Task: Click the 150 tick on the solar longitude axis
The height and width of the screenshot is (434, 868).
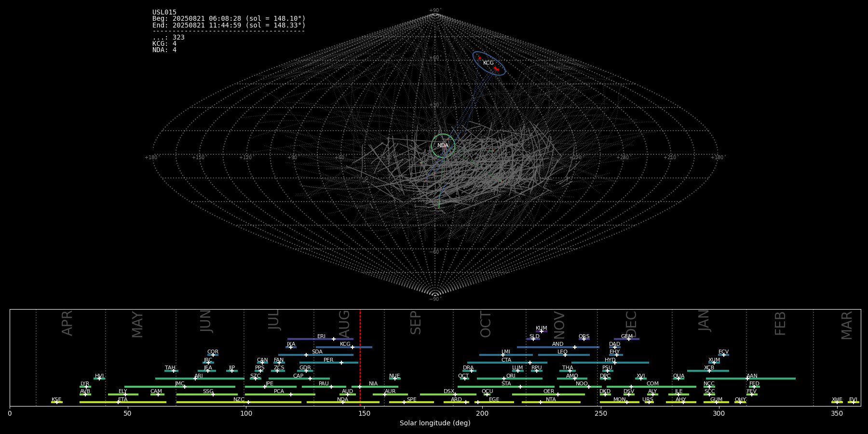Action: pos(364,413)
